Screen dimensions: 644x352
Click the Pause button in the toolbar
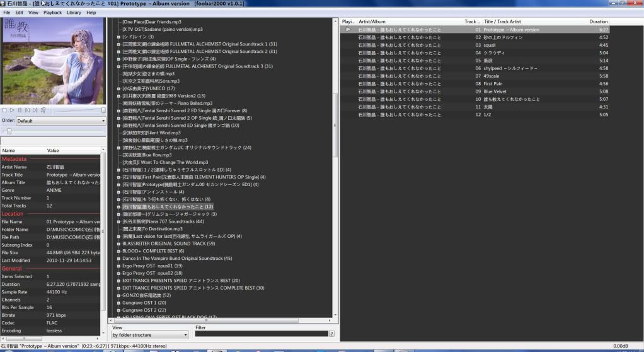click(20, 110)
